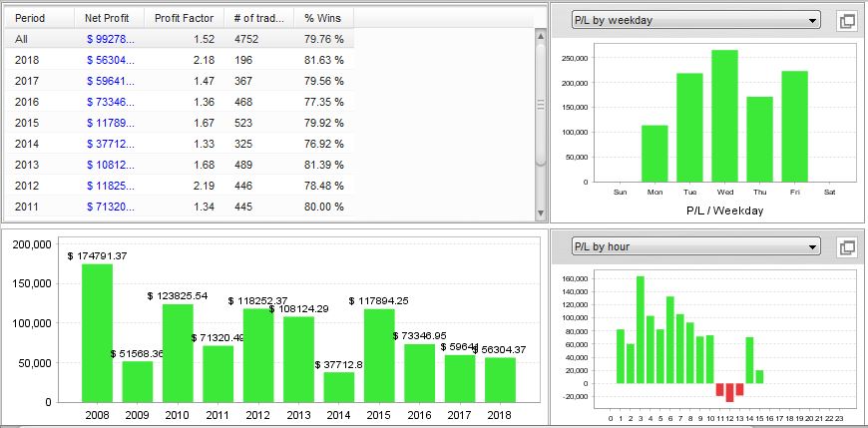Select the 2018 period row

tap(180, 60)
